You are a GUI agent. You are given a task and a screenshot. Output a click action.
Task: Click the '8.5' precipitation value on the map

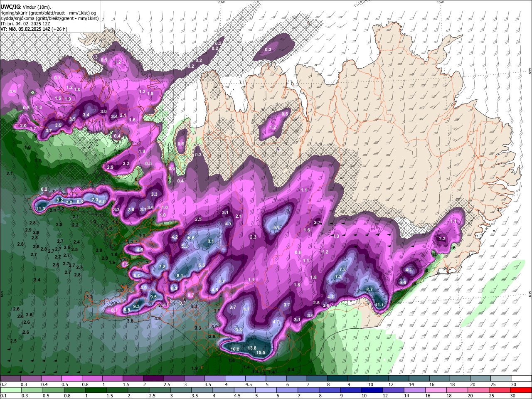[x=127, y=310]
